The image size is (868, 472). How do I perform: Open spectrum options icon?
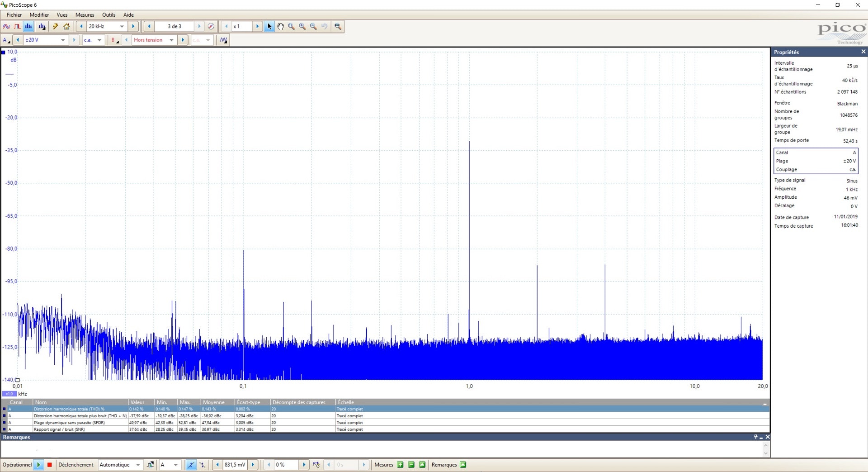42,26
